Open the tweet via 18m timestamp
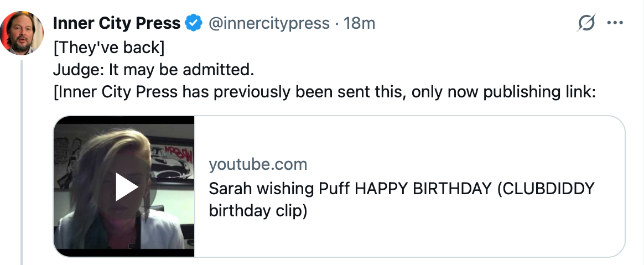Screen dimensions: 644x265 click(x=359, y=23)
